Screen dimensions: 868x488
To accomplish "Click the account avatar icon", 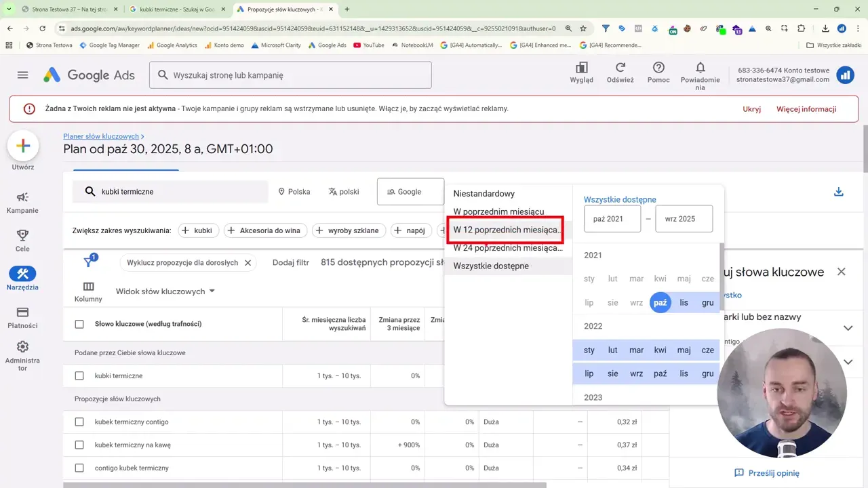I will pos(845,75).
